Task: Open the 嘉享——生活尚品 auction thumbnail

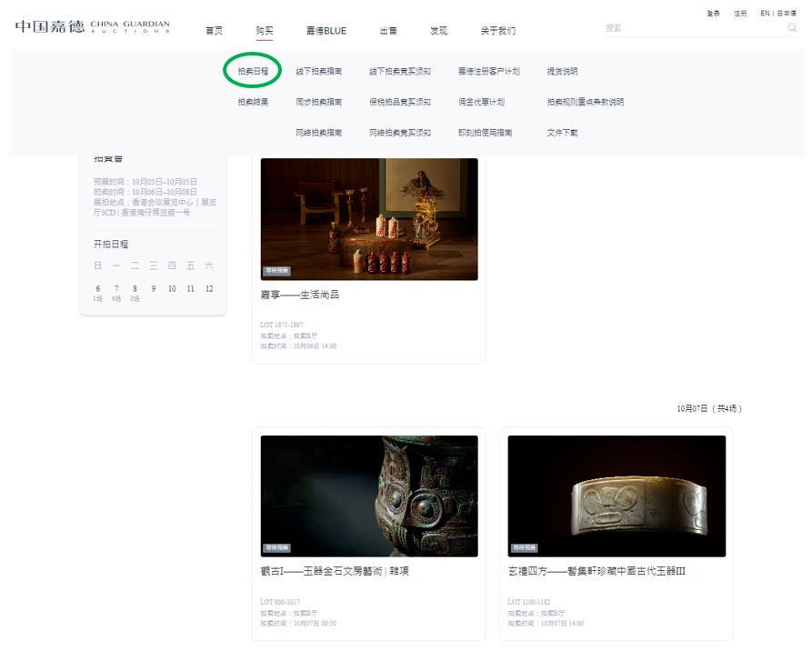Action: 369,219
